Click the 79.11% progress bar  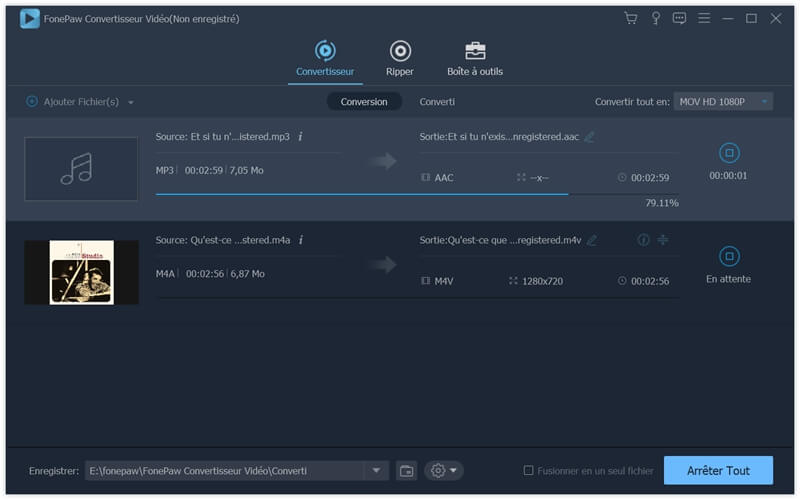coord(417,194)
